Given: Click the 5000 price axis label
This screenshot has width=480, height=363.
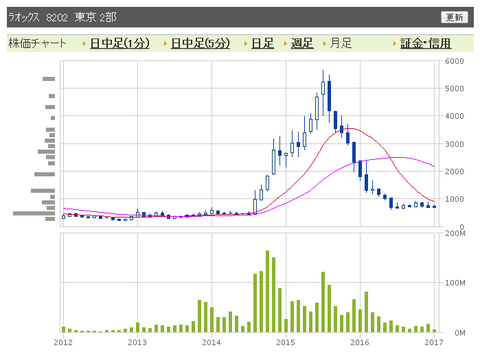Looking at the screenshot, I should point(454,89).
